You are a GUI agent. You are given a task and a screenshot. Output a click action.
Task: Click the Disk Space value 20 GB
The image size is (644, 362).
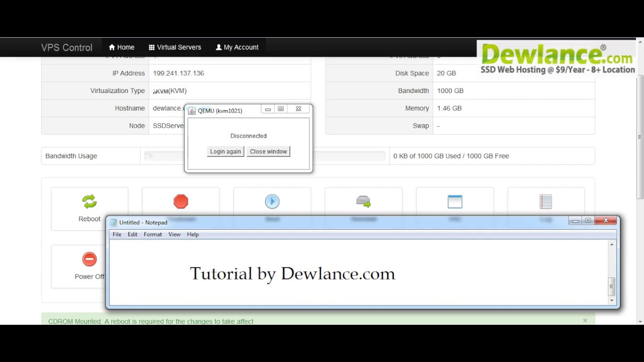click(446, 73)
